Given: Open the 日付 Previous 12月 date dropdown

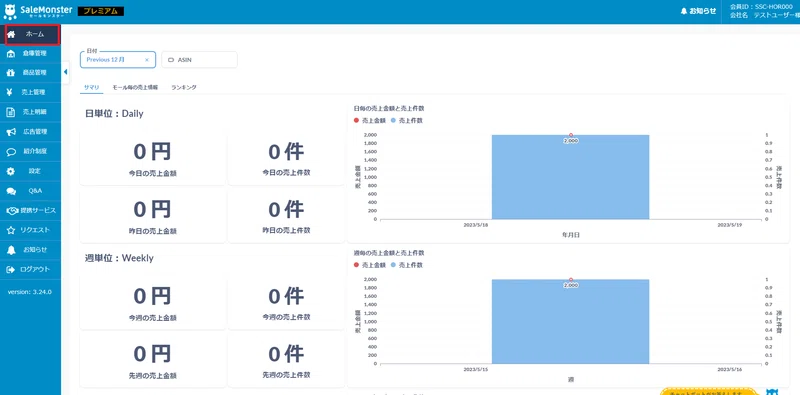Looking at the screenshot, I should 118,60.
